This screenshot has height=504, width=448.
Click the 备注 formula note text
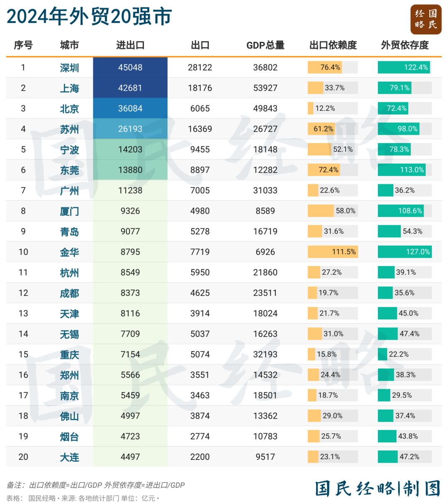click(x=96, y=485)
